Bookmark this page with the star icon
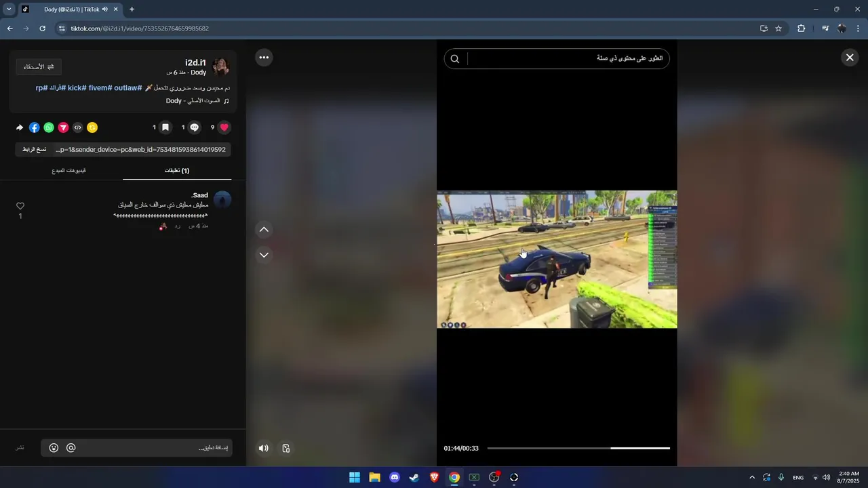868x488 pixels. pyautogui.click(x=778, y=28)
